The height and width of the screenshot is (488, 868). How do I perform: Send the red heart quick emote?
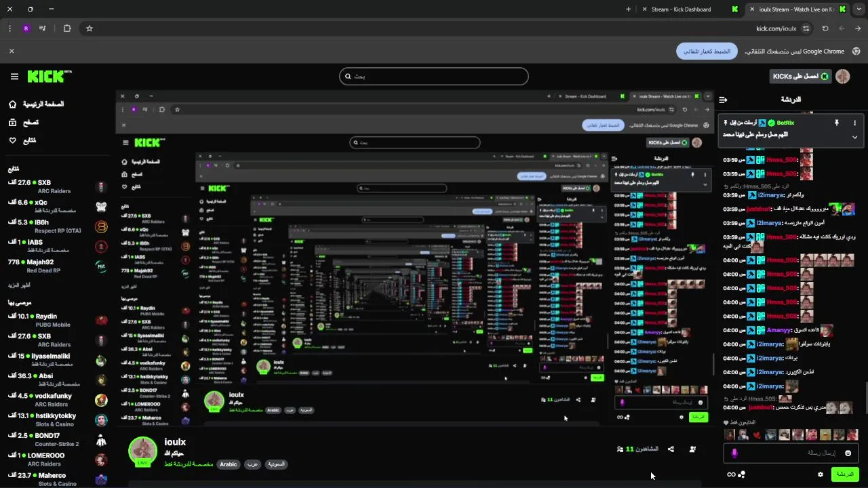pos(757,435)
